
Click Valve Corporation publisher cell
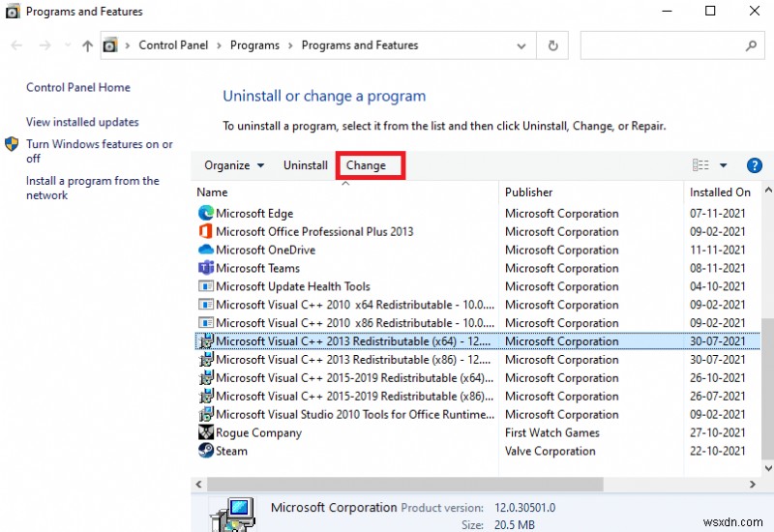click(x=550, y=451)
